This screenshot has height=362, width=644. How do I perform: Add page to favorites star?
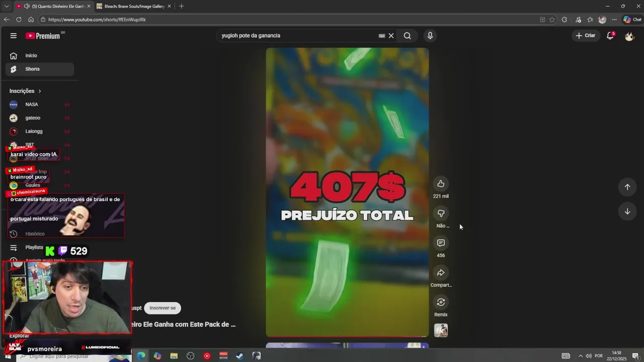point(552,20)
